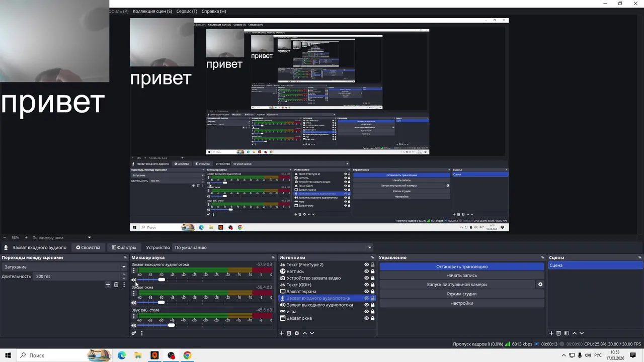Open the Затухание transition dropdown
This screenshot has height=362, width=644.
64,267
